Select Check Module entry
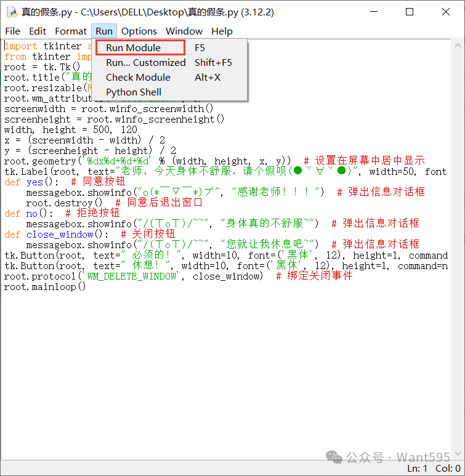This screenshot has width=465, height=476. pos(169,78)
